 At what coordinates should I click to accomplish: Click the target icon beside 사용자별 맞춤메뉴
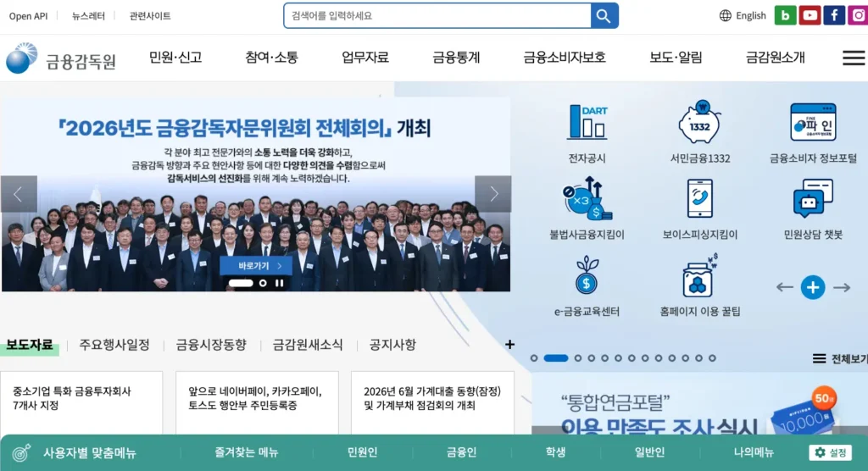click(x=21, y=452)
